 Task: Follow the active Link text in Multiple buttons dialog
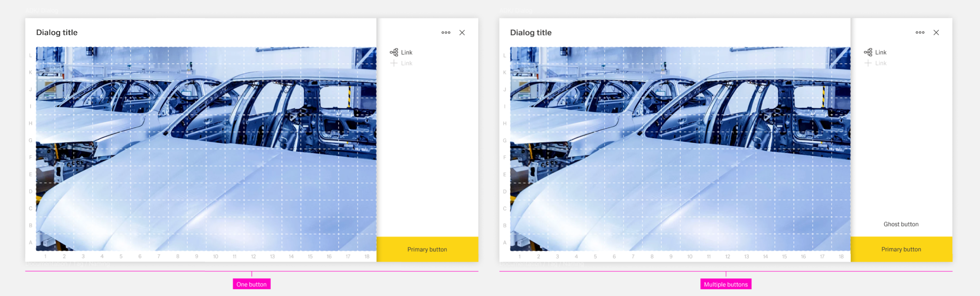(880, 52)
